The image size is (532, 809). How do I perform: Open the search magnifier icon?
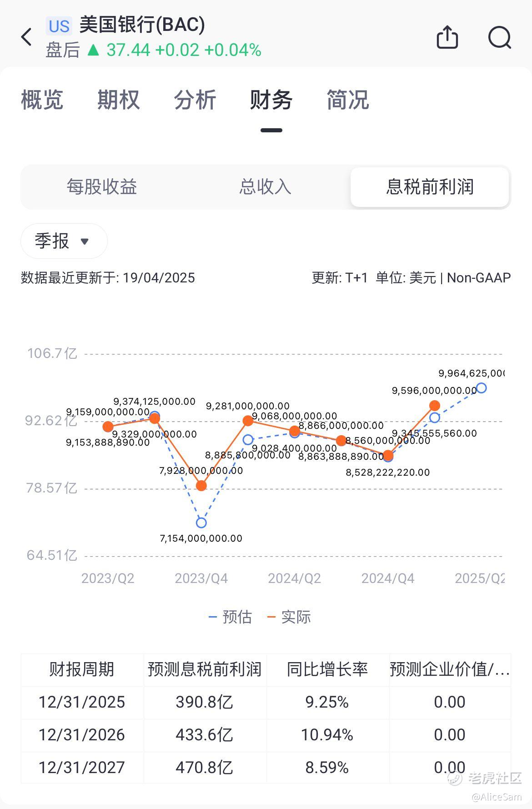500,37
